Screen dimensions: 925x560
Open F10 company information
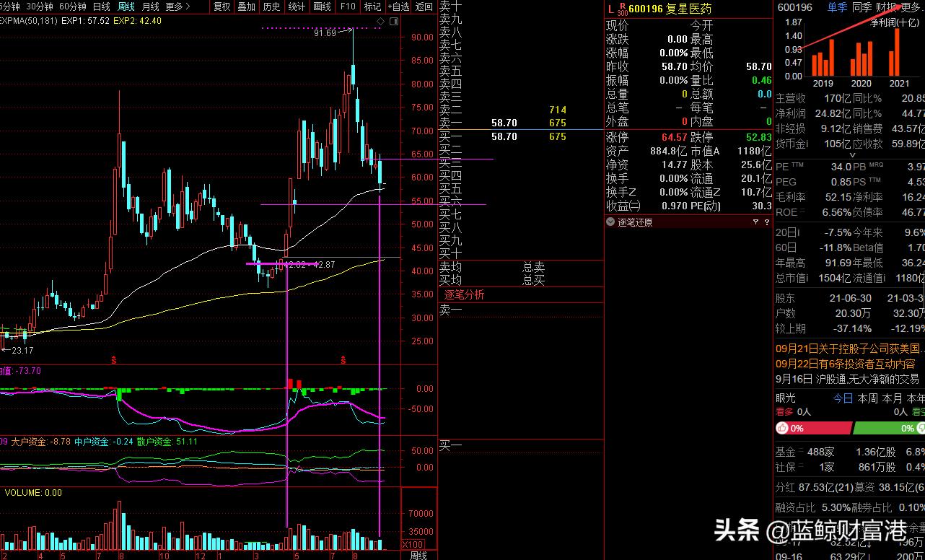348,6
